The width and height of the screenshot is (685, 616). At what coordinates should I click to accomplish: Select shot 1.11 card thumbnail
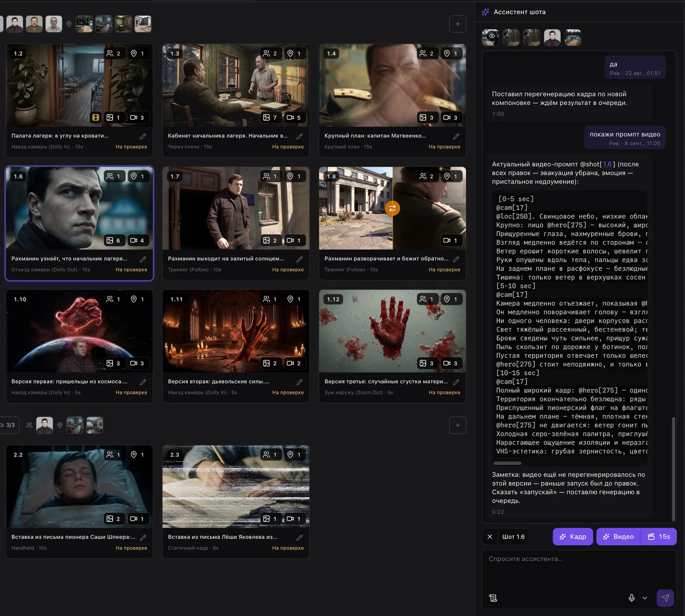pos(236,331)
